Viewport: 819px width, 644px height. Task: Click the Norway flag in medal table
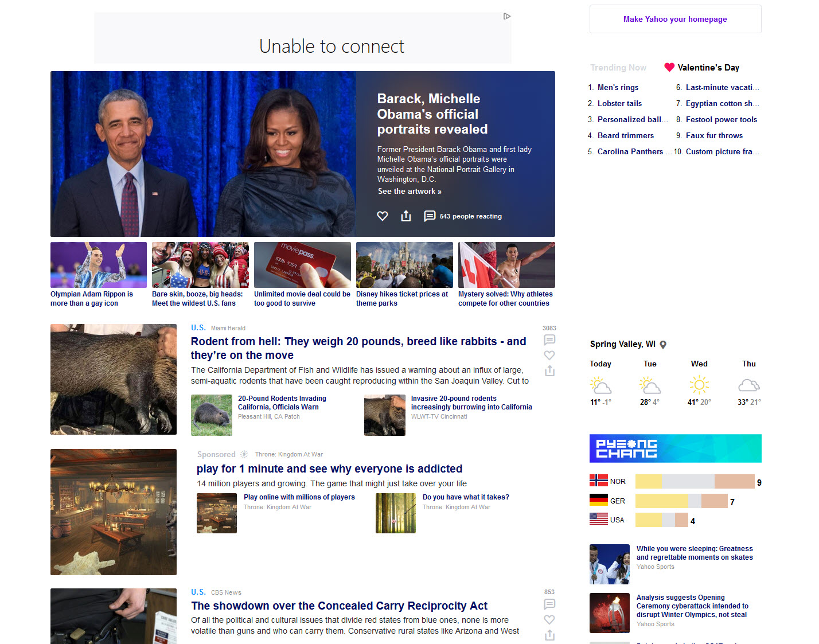point(599,481)
